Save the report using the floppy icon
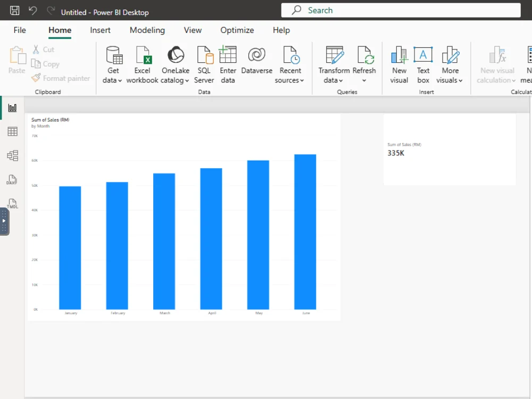This screenshot has height=399, width=532. pos(14,11)
